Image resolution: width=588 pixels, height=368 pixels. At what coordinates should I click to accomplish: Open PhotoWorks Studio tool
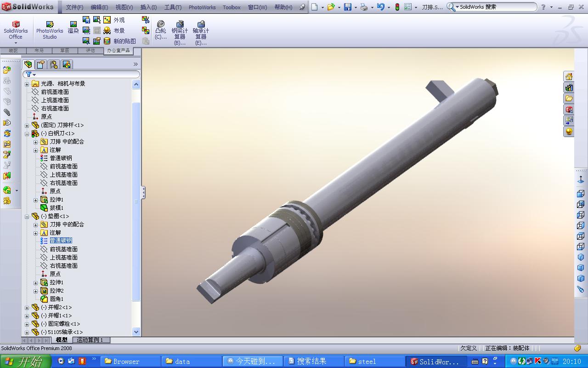50,30
